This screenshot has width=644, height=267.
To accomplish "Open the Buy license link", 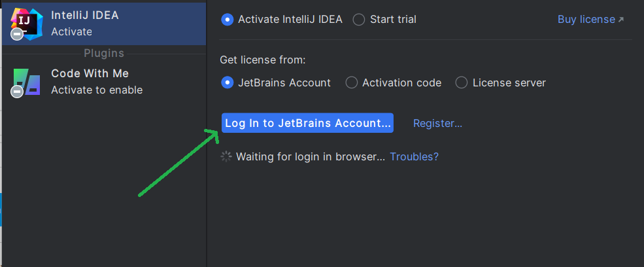I will 586,20.
